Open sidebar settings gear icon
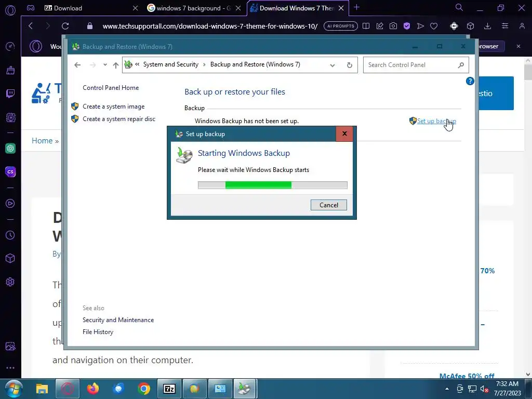Image resolution: width=532 pixels, height=399 pixels. (x=10, y=282)
